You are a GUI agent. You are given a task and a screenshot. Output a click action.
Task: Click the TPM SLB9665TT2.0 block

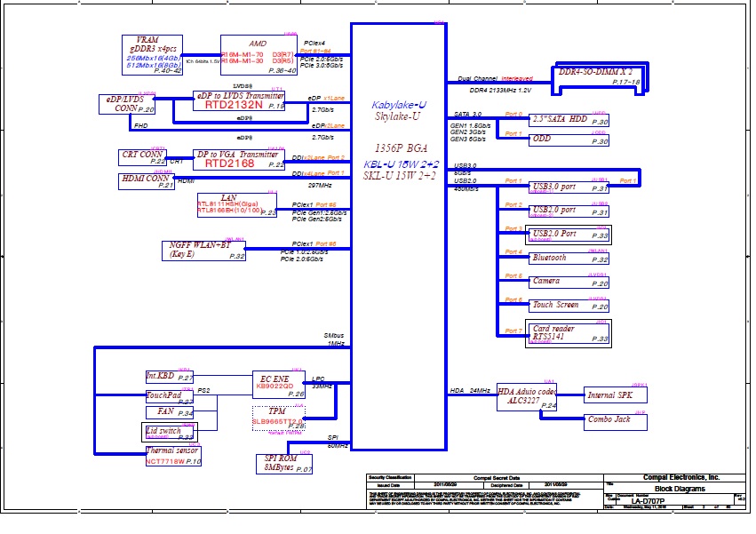[x=279, y=418]
